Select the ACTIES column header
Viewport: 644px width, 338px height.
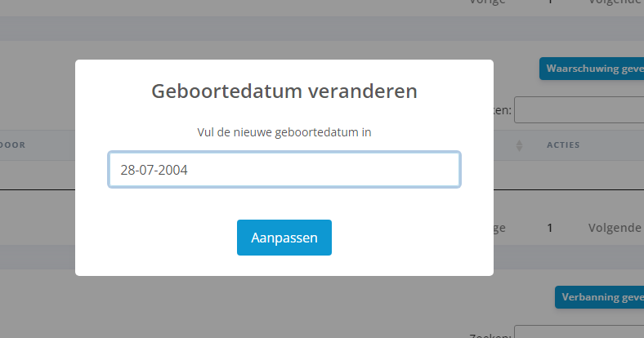point(562,145)
